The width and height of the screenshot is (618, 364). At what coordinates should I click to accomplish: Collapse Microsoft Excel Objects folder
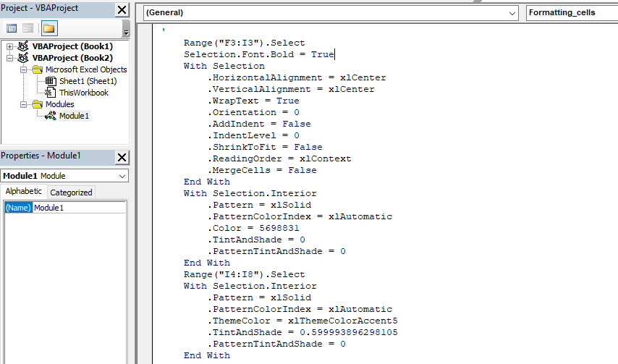pyautogui.click(x=24, y=69)
